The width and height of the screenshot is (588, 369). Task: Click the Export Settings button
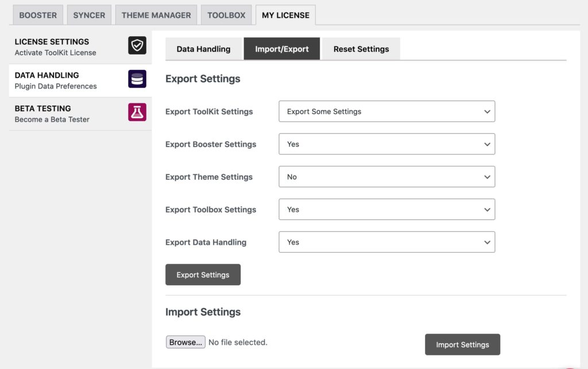[x=203, y=274]
